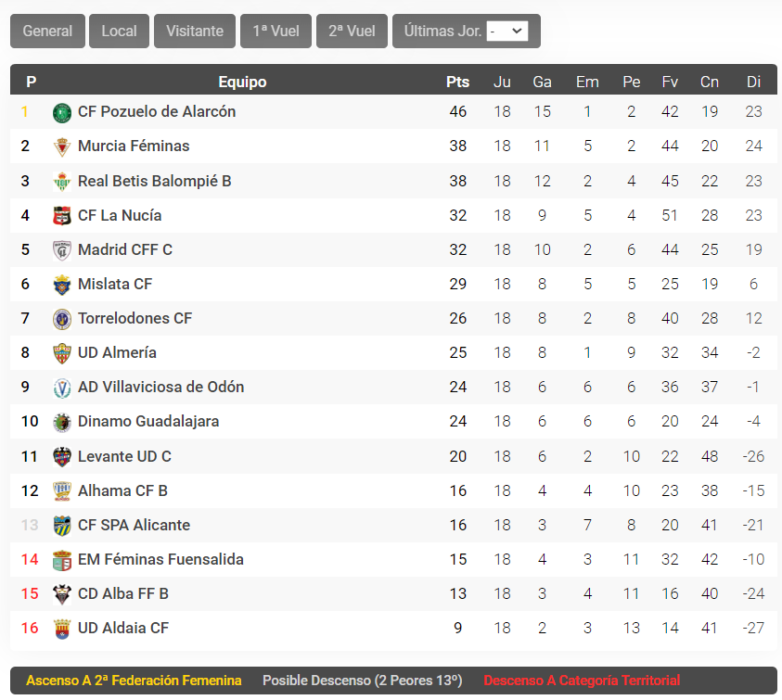Click the EM Féminas Fuensalida crest
782x700 pixels.
pos(62,560)
